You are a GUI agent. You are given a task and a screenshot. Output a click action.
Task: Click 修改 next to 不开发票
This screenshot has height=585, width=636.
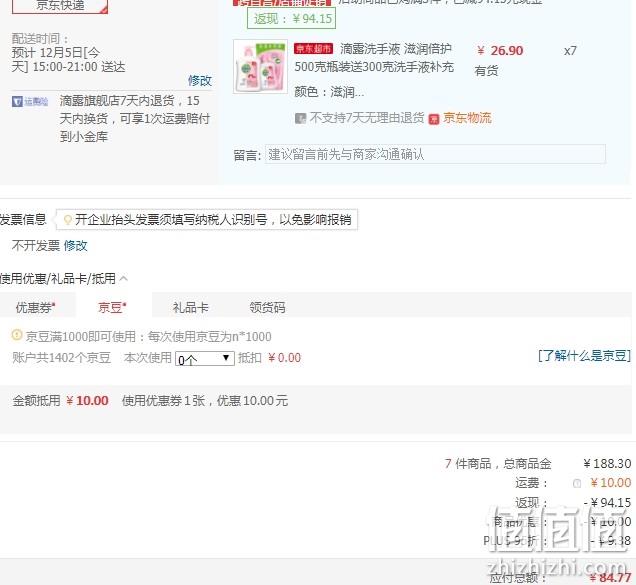(x=75, y=245)
